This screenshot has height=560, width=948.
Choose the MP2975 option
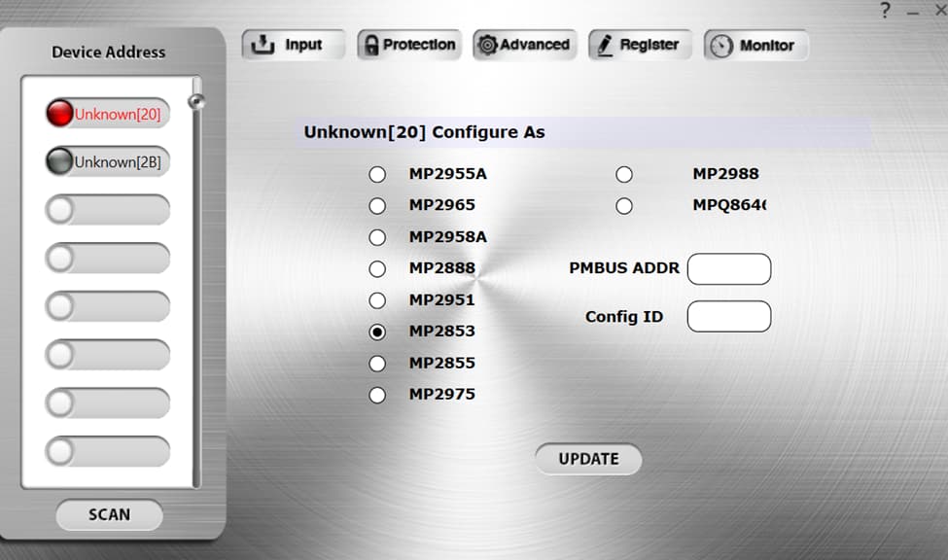click(377, 395)
